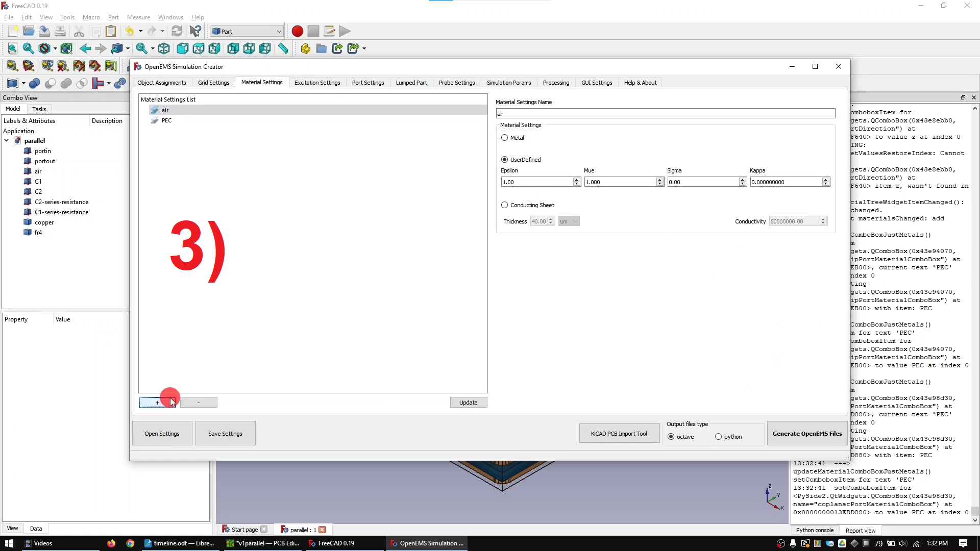Select the Conducting Sheet option

click(x=505, y=205)
